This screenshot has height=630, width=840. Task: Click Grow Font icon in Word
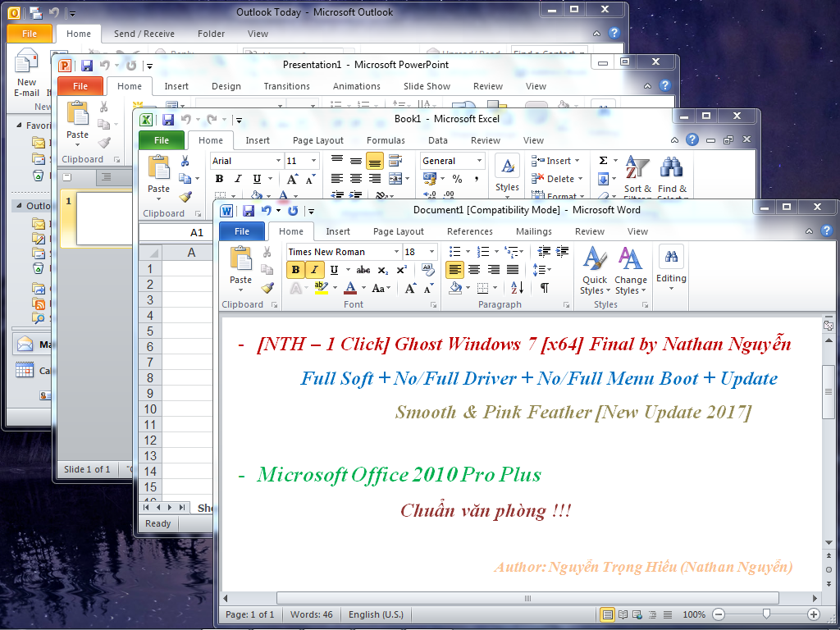click(x=410, y=288)
